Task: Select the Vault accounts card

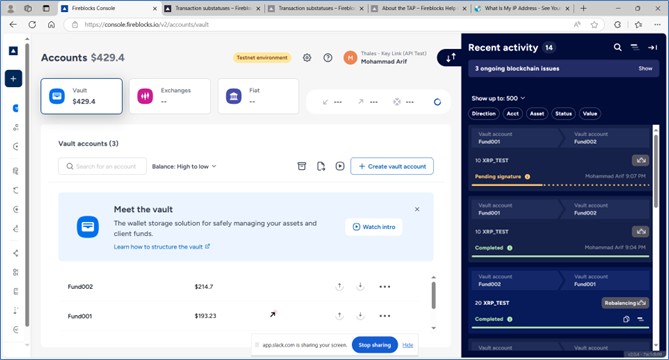Action: click(81, 96)
